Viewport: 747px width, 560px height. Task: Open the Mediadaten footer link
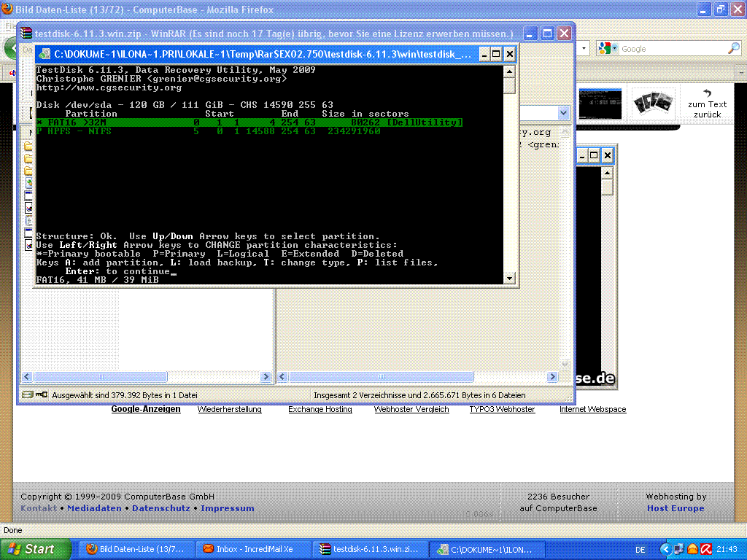tap(94, 508)
